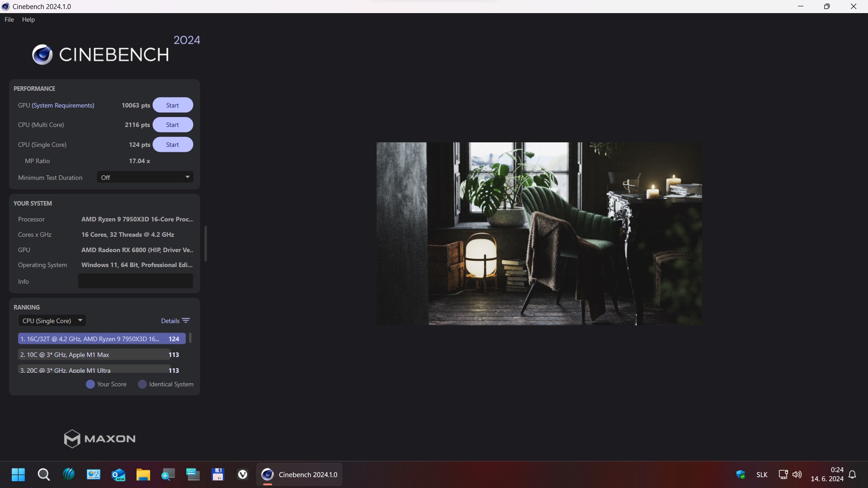The width and height of the screenshot is (868, 488).
Task: Open the File menu
Action: (x=9, y=19)
